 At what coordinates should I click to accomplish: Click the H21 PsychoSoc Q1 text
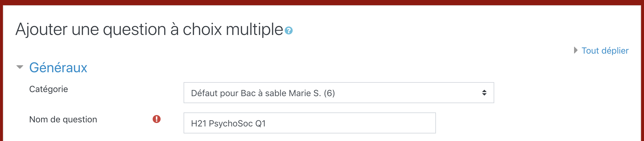(228, 124)
